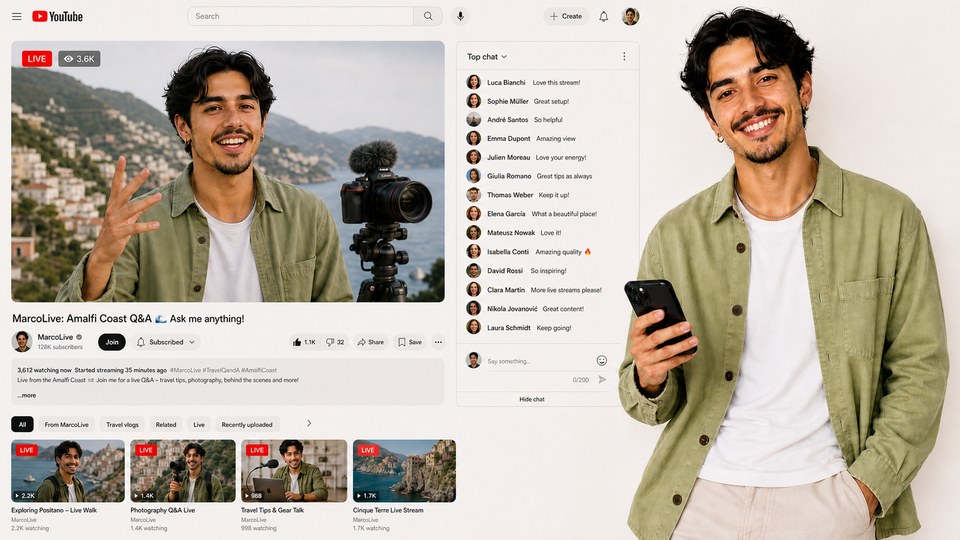This screenshot has height=540, width=960.
Task: Click the search magnifier button
Action: 428,16
